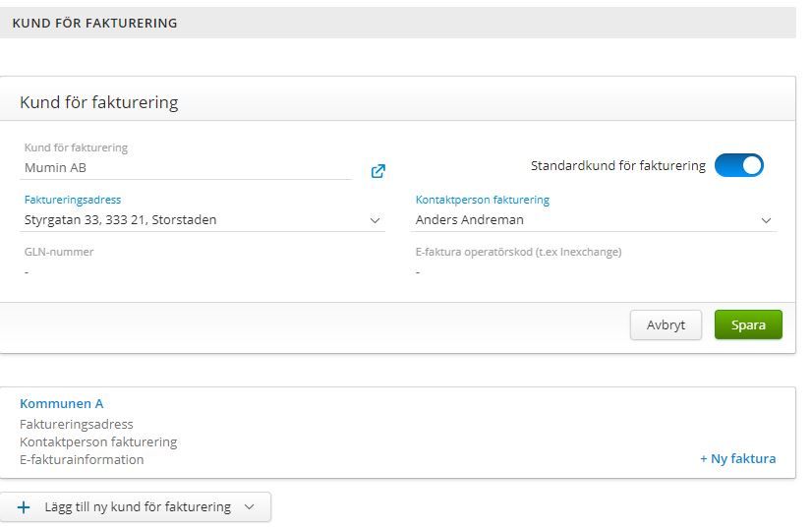This screenshot has height=529, width=812.
Task: Click Faktureringsadress line under Kommunen A
Action: pos(77,425)
